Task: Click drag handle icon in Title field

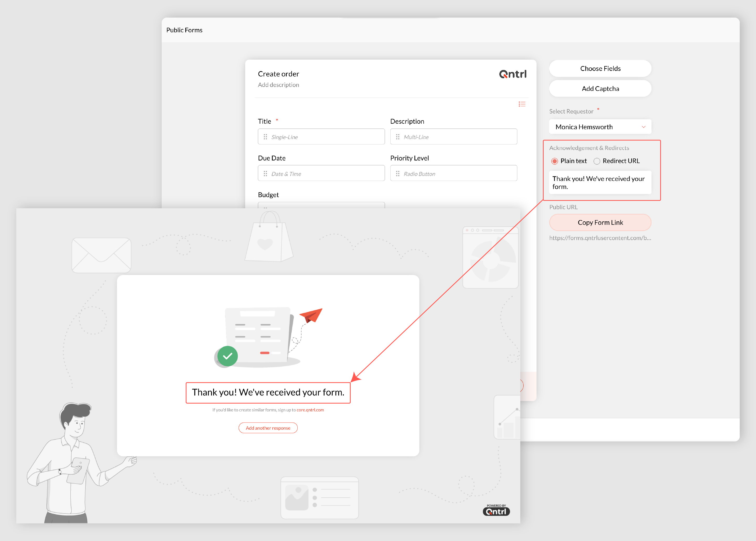Action: tap(265, 137)
